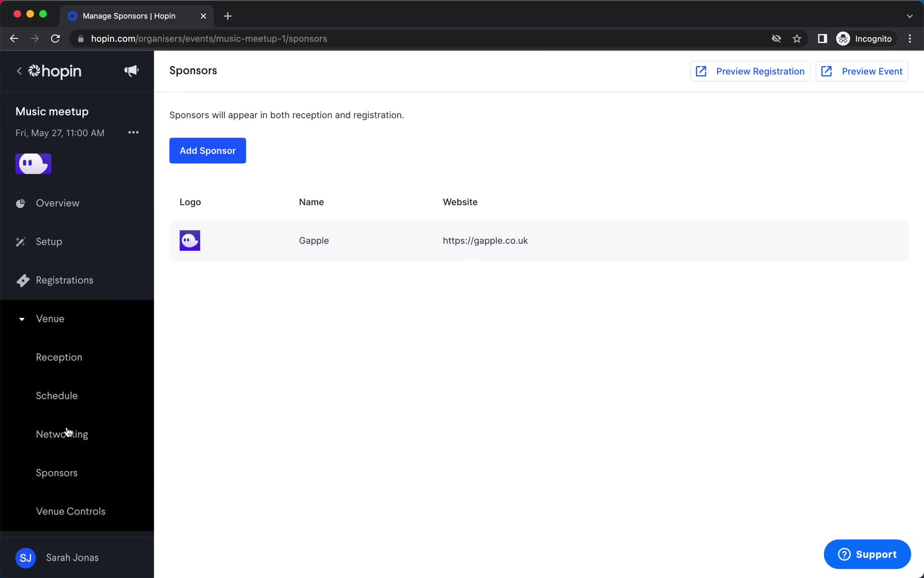Close the Manage Sponsors tab

[203, 16]
